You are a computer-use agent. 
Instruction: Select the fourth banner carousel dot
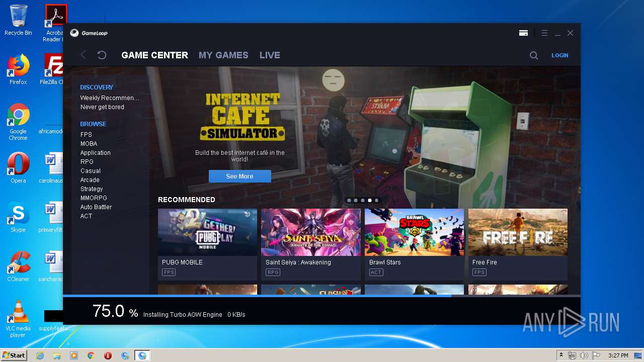coord(370,200)
